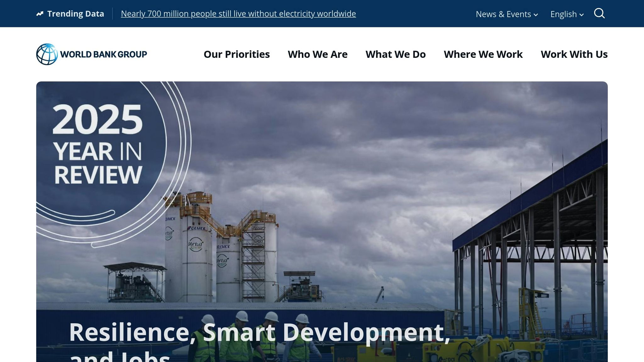This screenshot has height=362, width=644.
Task: Open the Our Priorities menu
Action: pyautogui.click(x=236, y=54)
